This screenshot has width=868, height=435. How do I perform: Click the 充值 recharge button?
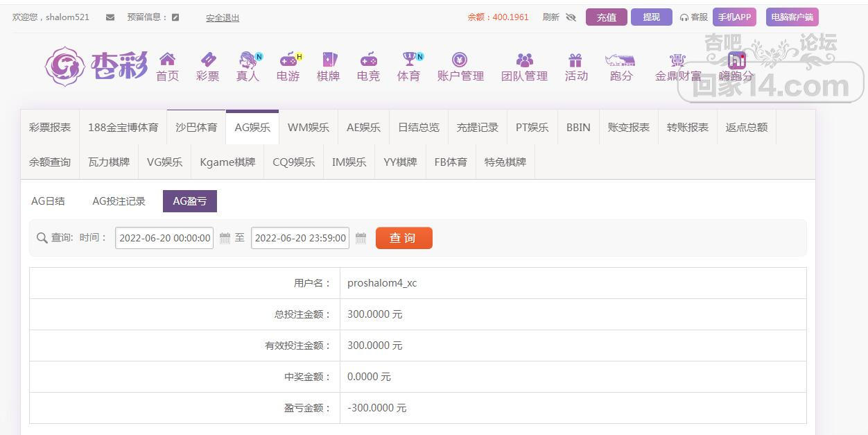606,17
